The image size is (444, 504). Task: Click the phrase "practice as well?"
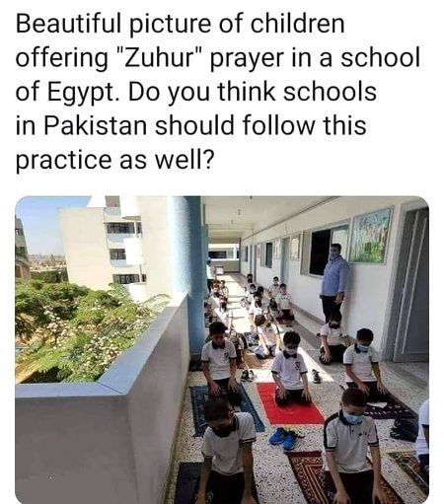[x=114, y=160]
